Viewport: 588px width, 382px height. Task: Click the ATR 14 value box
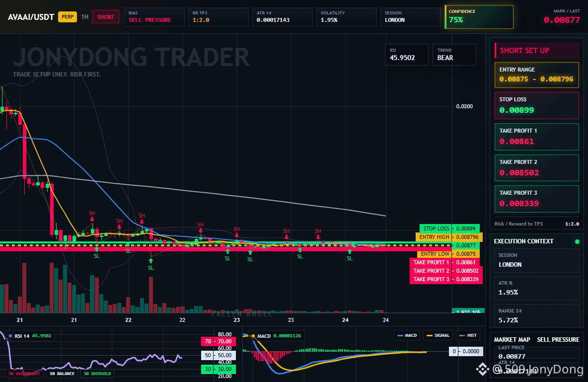coord(283,17)
